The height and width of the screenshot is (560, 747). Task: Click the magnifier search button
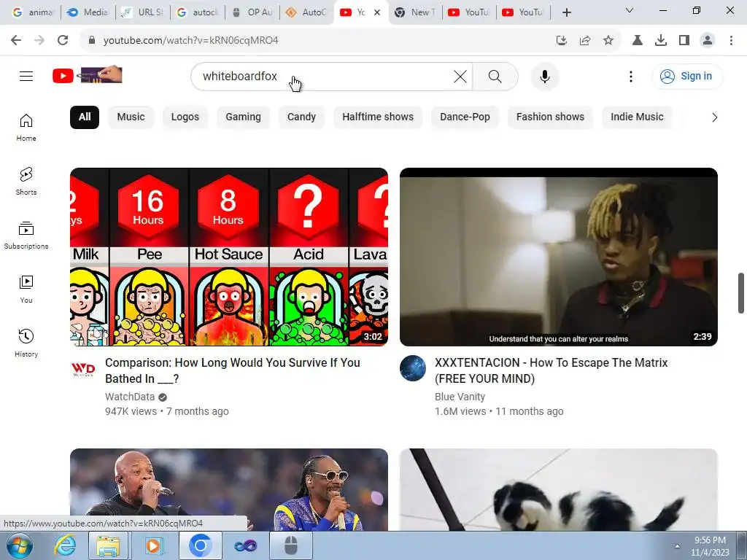(x=495, y=76)
